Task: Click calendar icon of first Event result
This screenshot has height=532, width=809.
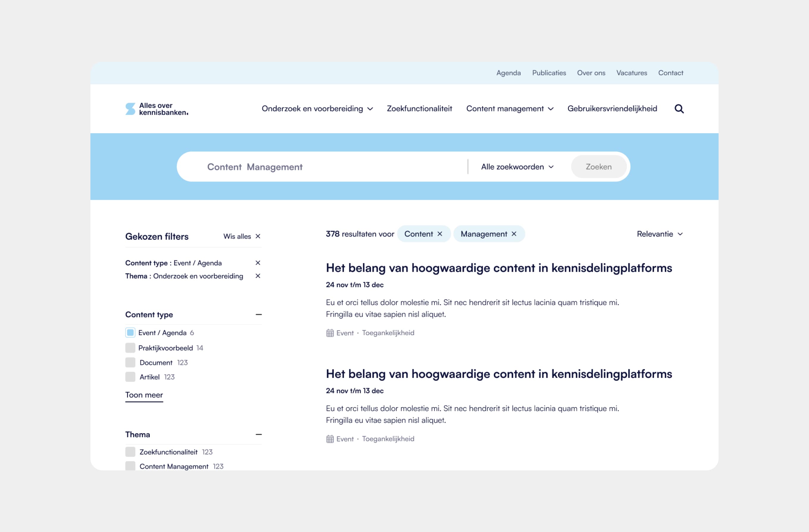Action: [x=330, y=333]
